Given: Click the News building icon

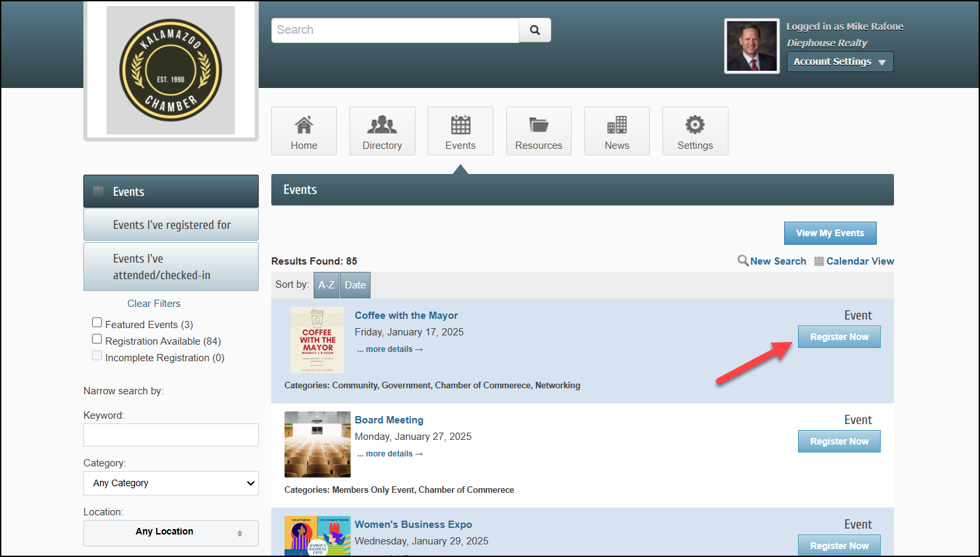Looking at the screenshot, I should (x=617, y=125).
